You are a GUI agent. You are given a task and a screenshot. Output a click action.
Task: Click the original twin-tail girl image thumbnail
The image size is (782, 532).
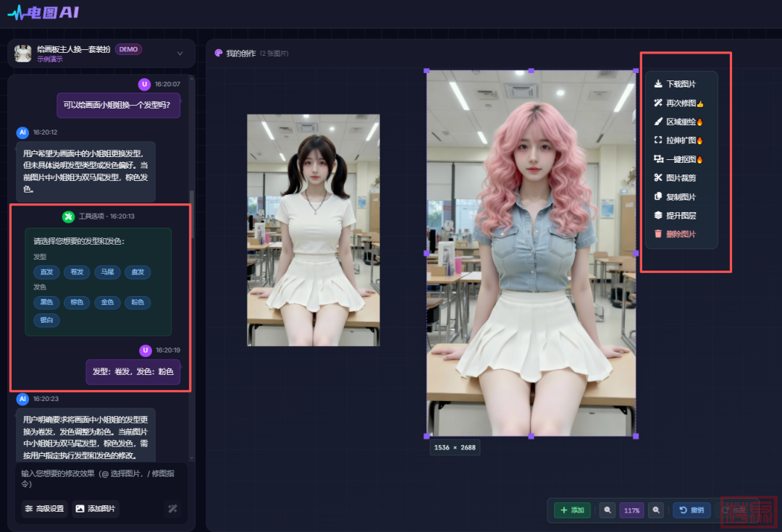(313, 230)
